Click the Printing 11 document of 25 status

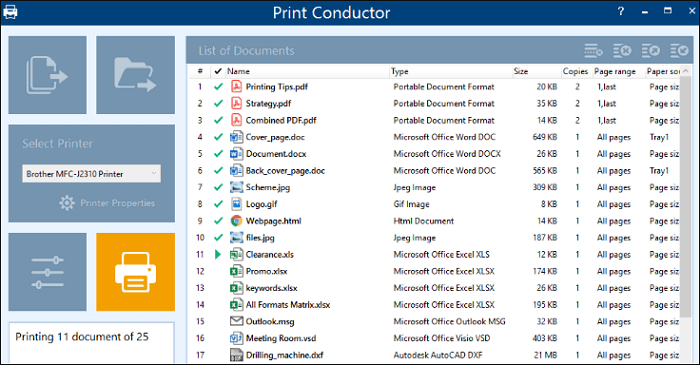[x=82, y=337]
